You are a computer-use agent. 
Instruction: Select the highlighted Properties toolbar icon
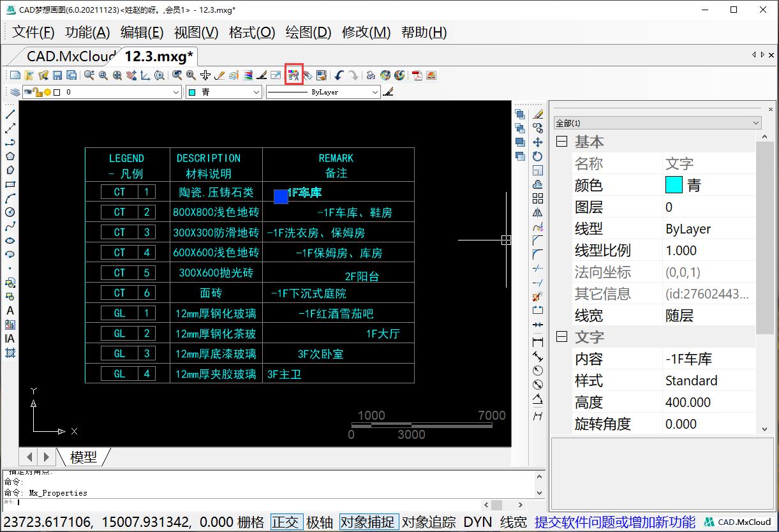[x=293, y=75]
